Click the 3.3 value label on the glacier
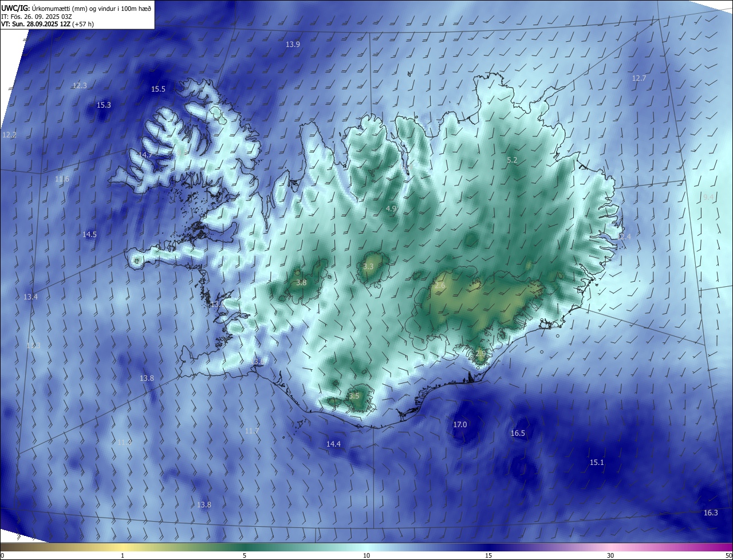 click(x=368, y=266)
